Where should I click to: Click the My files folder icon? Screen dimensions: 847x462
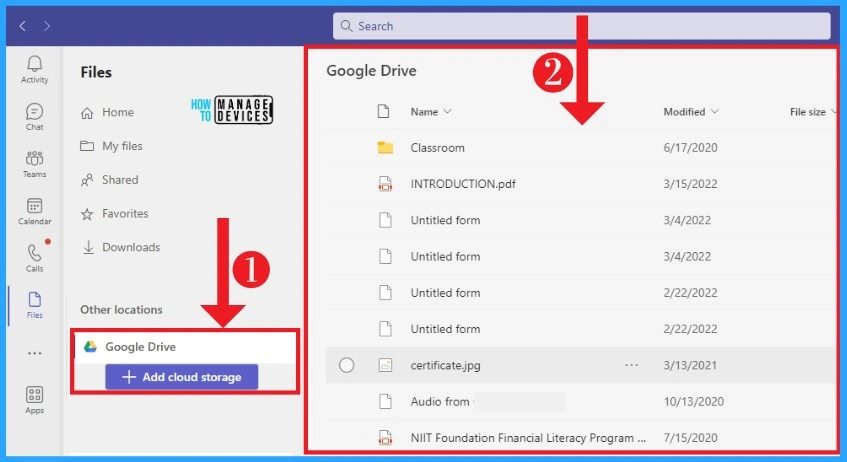tap(87, 146)
